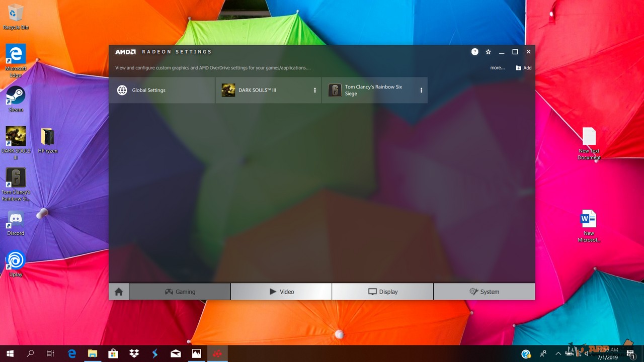The height and width of the screenshot is (362, 644).
Task: Open Radeon Settings help
Action: 474,52
